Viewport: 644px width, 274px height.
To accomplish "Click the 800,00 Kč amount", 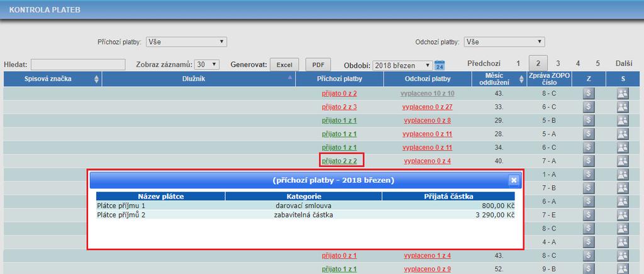I will point(499,205).
